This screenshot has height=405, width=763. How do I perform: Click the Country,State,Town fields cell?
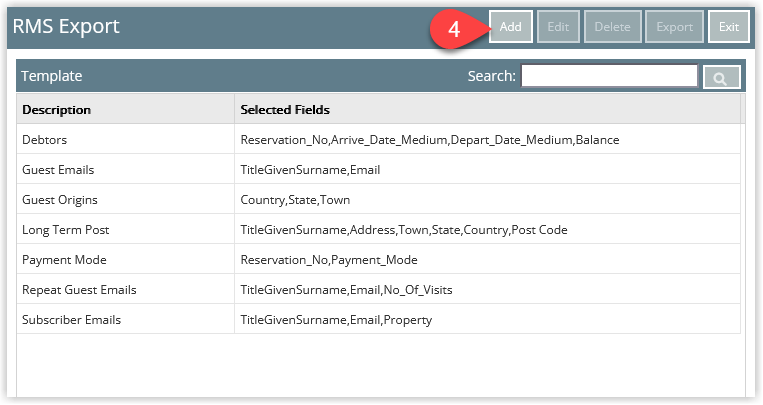click(x=488, y=200)
